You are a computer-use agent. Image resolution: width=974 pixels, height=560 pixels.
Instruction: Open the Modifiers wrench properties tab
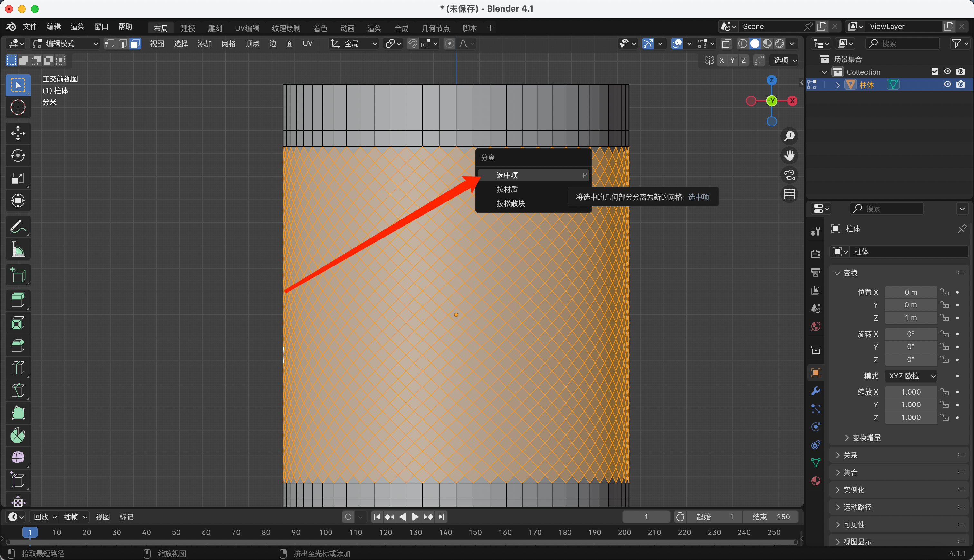pyautogui.click(x=816, y=390)
